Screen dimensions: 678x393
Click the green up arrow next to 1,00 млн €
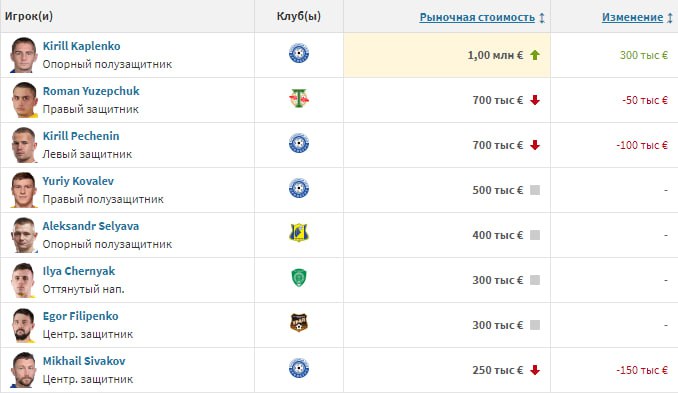pyautogui.click(x=535, y=55)
